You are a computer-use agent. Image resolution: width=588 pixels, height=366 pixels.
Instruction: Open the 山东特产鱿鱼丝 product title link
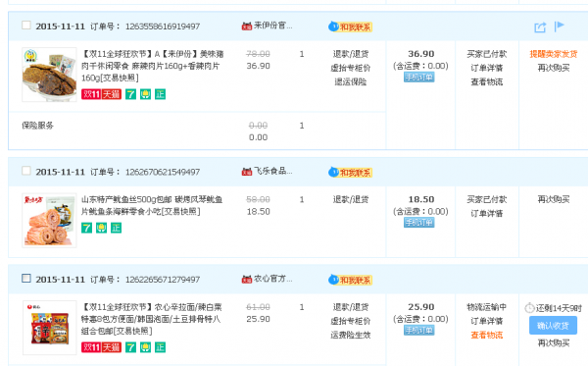tap(152, 205)
